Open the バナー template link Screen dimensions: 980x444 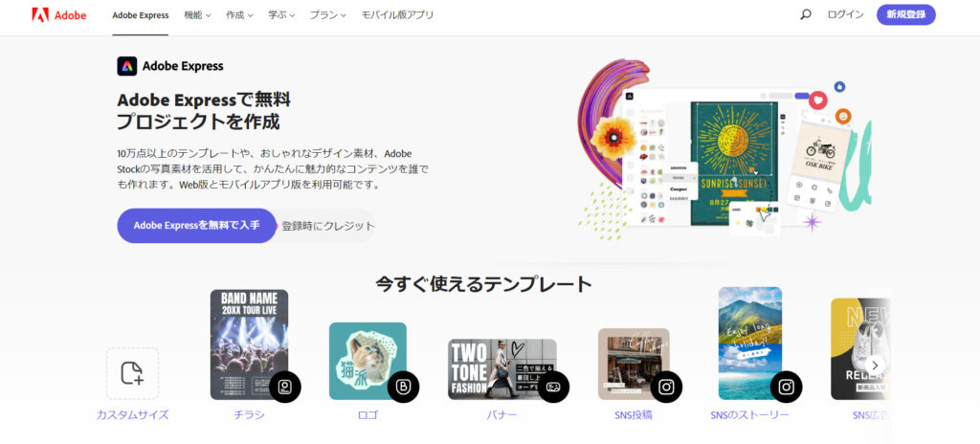click(x=501, y=414)
